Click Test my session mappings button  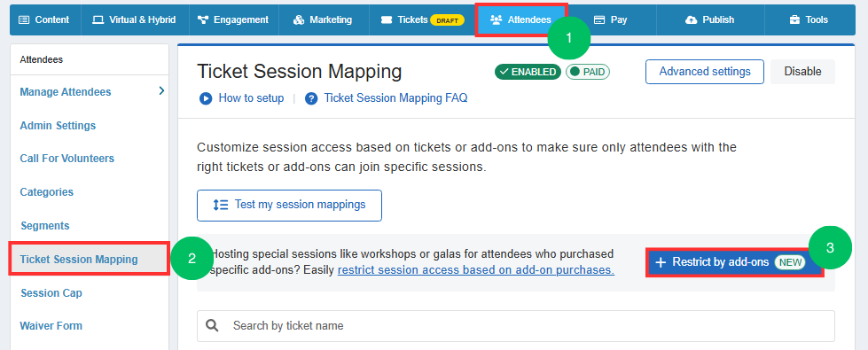pyautogui.click(x=290, y=206)
